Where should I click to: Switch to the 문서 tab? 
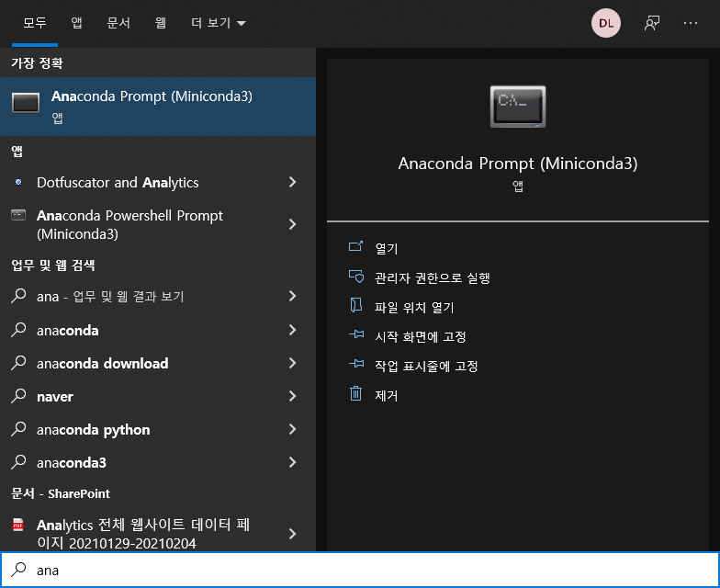point(118,22)
